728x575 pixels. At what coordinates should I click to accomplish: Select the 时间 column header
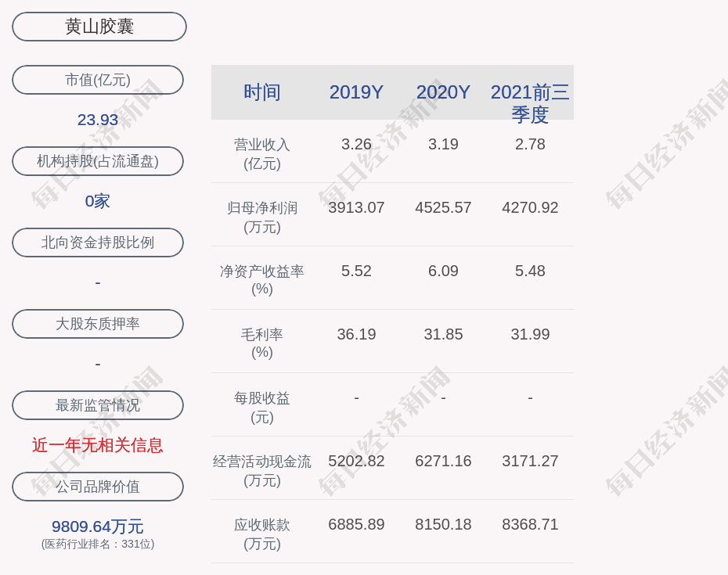(x=262, y=92)
